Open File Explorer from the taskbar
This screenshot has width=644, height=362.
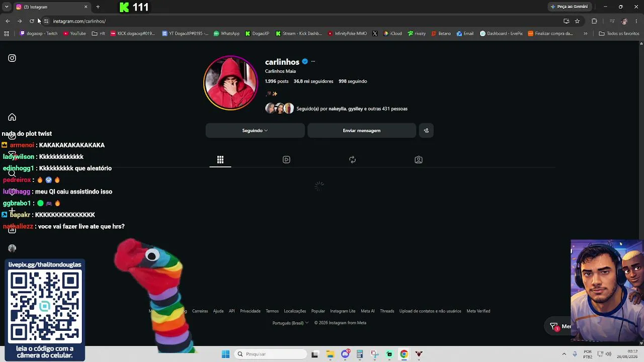point(330,354)
